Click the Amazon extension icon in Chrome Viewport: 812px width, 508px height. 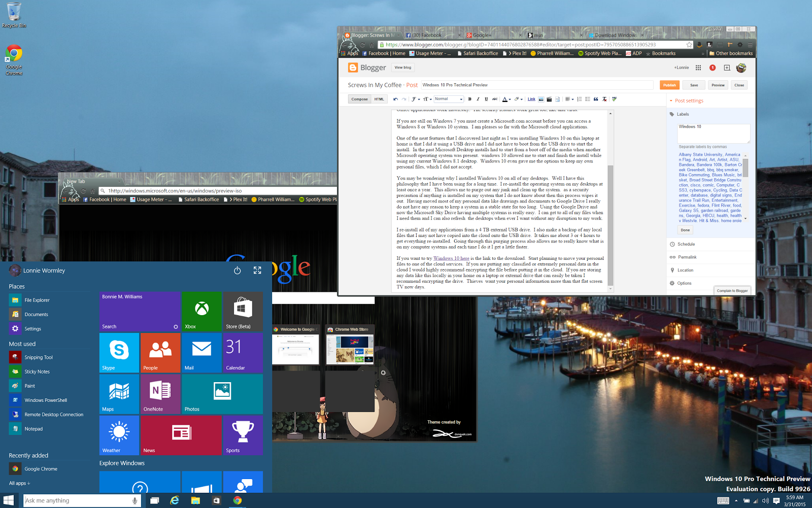pyautogui.click(x=699, y=45)
